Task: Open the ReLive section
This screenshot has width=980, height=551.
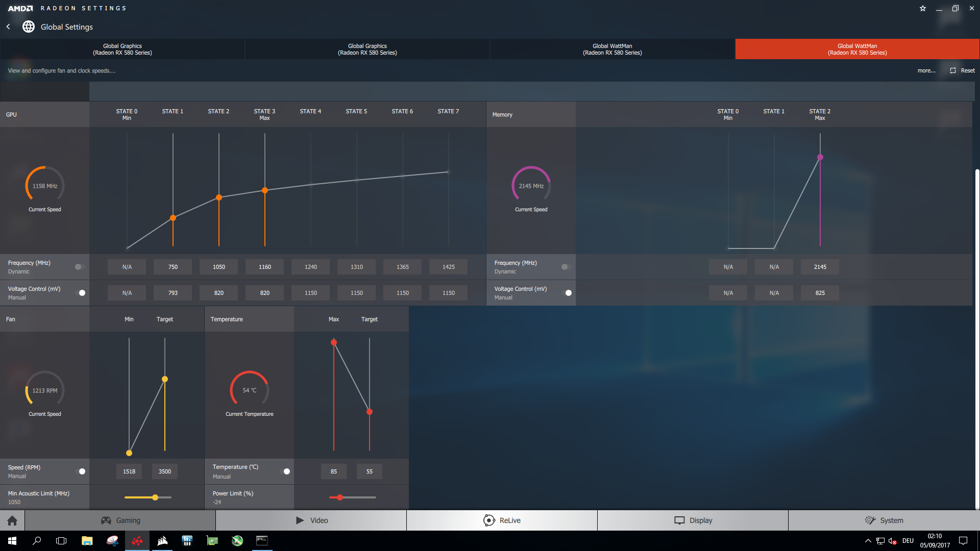Action: pyautogui.click(x=502, y=520)
